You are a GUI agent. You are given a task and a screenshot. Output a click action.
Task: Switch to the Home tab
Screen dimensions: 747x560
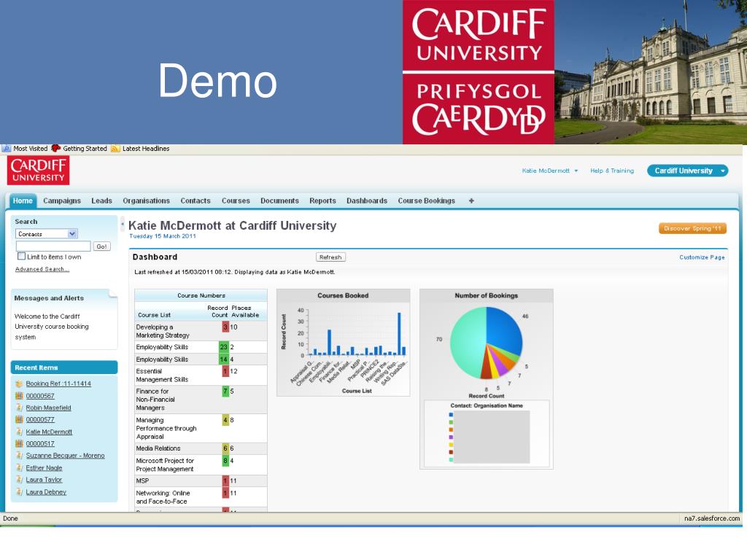[x=23, y=201]
